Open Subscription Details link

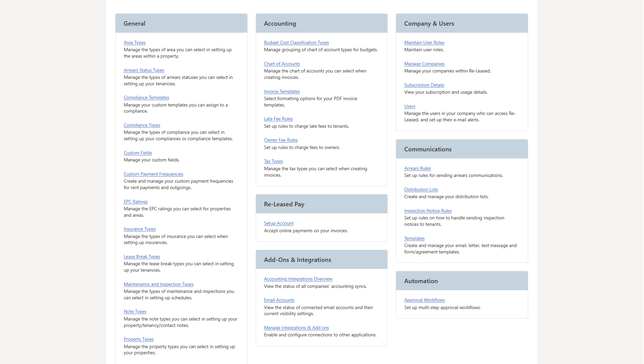point(424,85)
